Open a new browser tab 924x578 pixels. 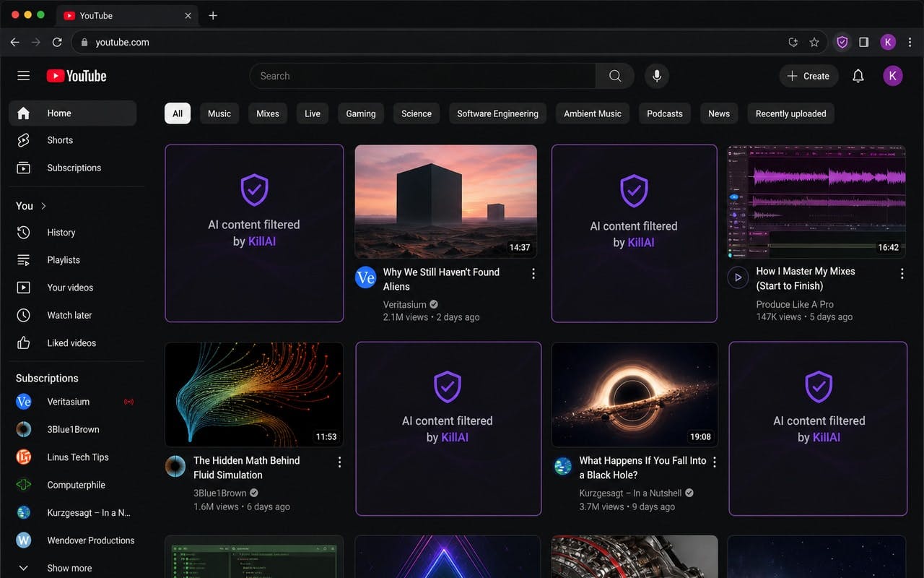[213, 15]
